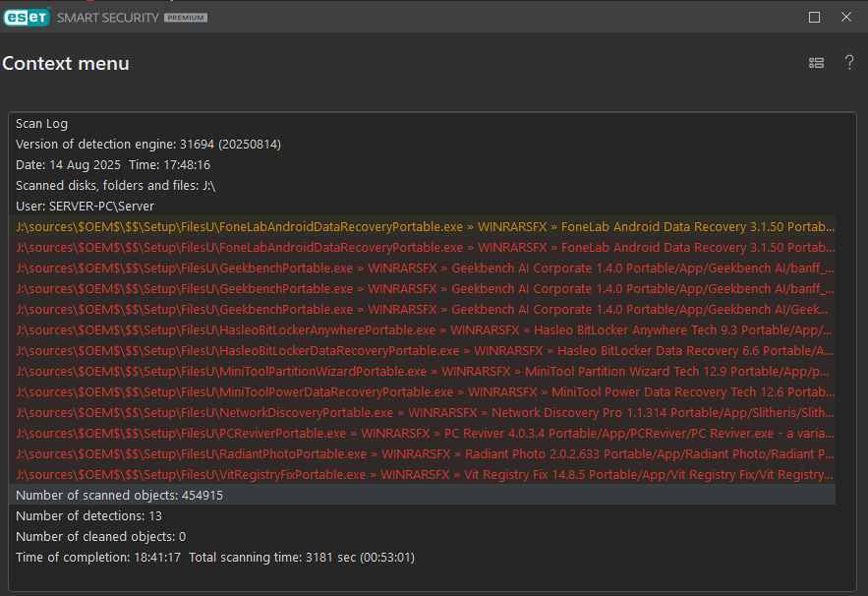Select the Scanned disks J:\ line
The image size is (868, 596).
tap(423, 186)
